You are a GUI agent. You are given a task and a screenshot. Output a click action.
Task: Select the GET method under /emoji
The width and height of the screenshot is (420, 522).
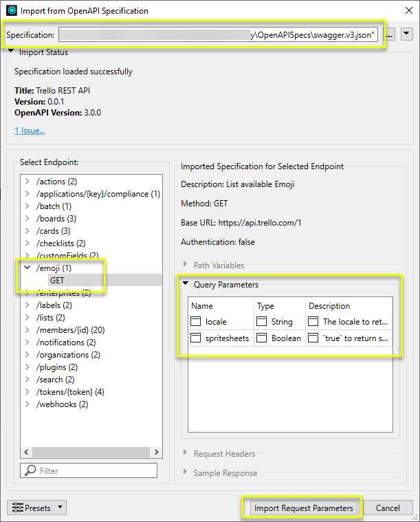click(57, 281)
